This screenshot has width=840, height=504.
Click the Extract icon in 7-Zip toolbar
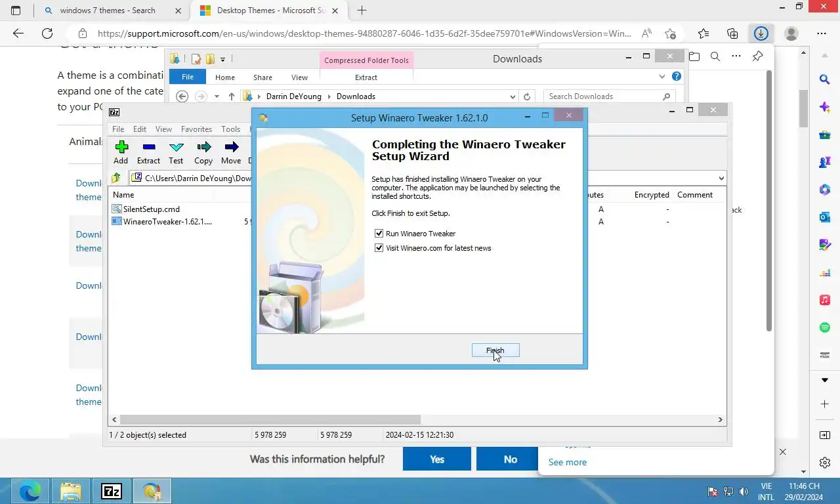(x=148, y=152)
